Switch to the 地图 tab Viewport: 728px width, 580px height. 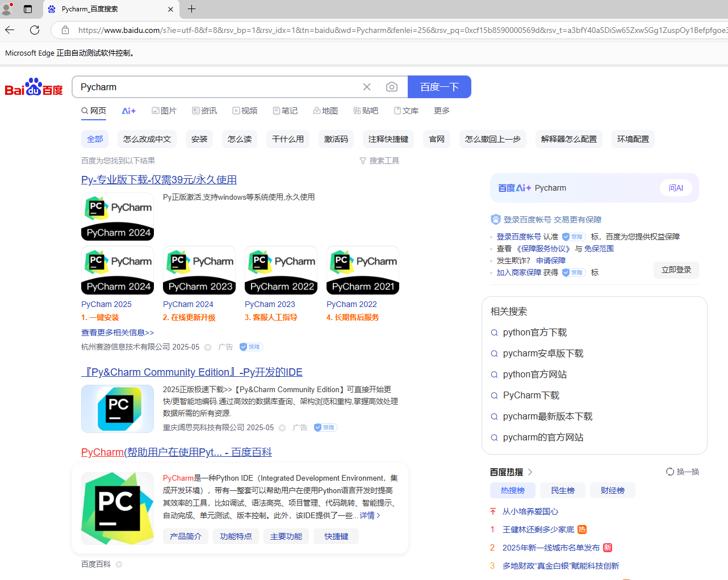coord(325,111)
